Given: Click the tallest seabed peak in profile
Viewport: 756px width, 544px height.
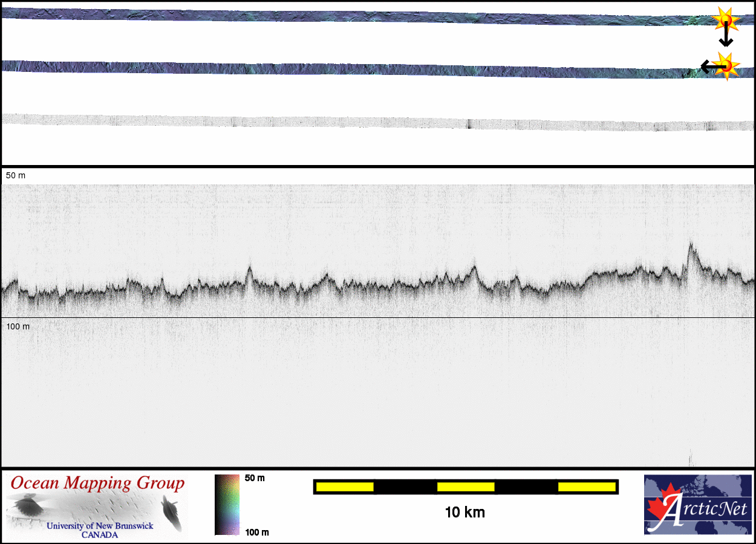Looking at the screenshot, I should [690, 245].
